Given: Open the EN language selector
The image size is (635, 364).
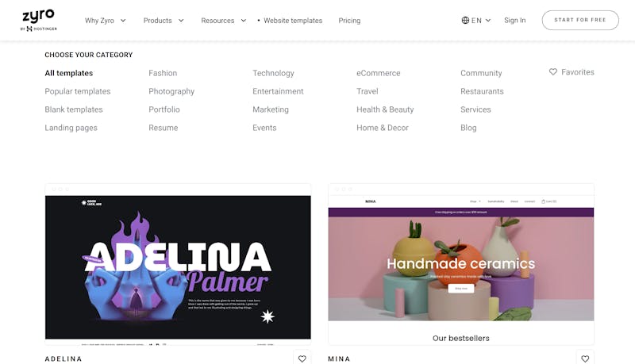Looking at the screenshot, I should coord(476,21).
